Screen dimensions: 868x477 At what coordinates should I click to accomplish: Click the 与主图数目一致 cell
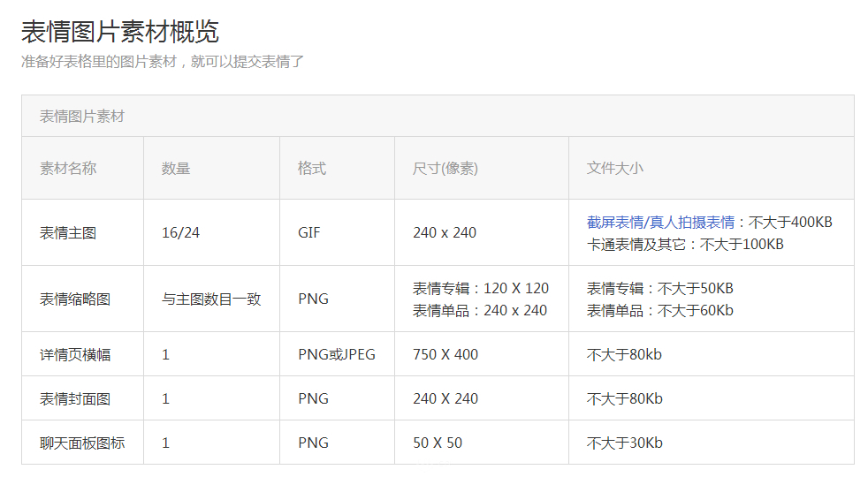211,299
